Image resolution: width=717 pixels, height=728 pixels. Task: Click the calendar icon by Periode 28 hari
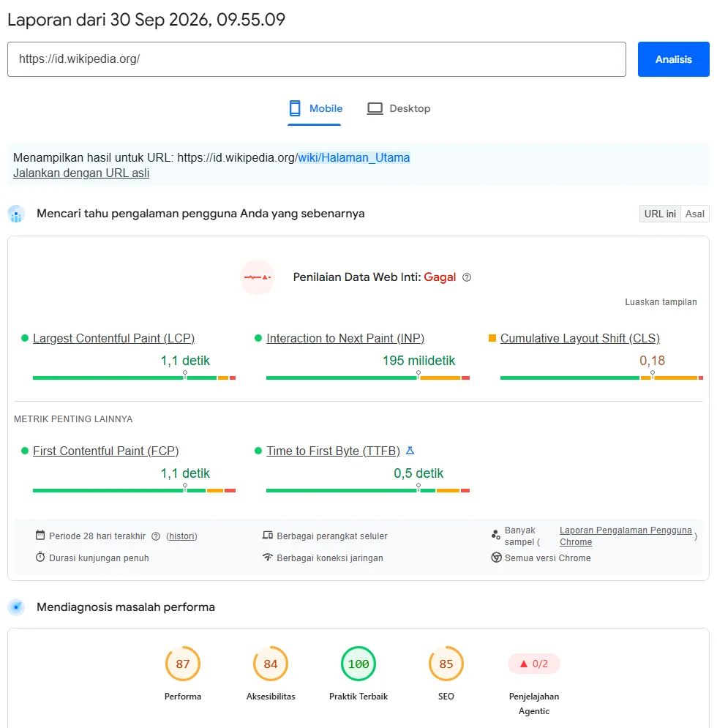click(x=40, y=536)
